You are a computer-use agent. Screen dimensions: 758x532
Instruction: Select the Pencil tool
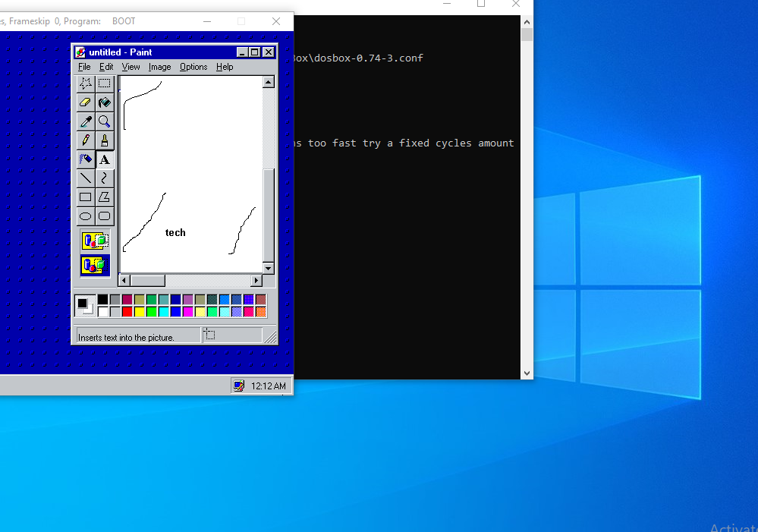[86, 140]
